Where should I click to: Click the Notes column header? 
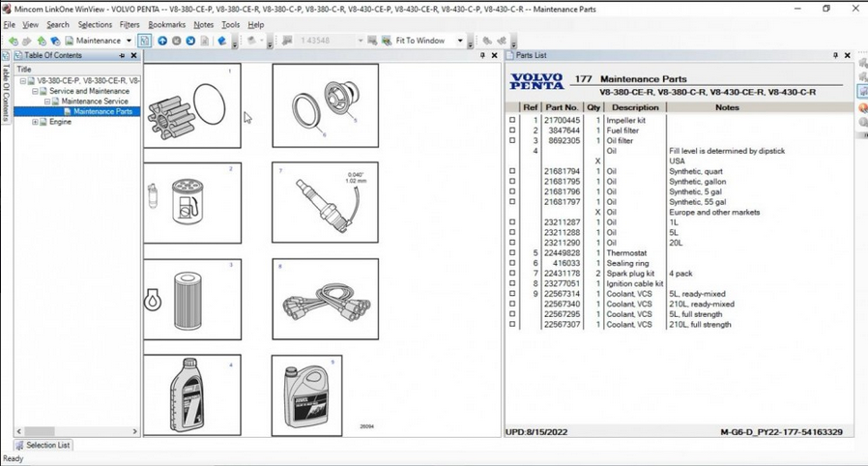pyautogui.click(x=727, y=107)
